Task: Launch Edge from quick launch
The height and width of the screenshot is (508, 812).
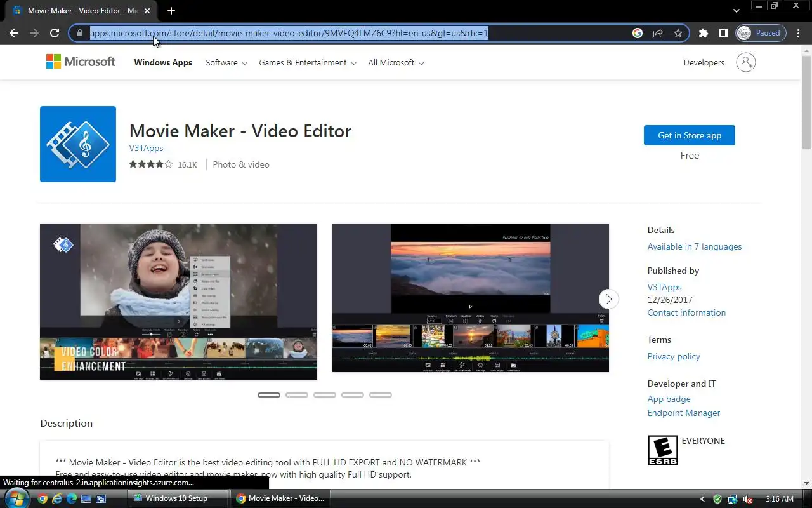Action: point(72,498)
